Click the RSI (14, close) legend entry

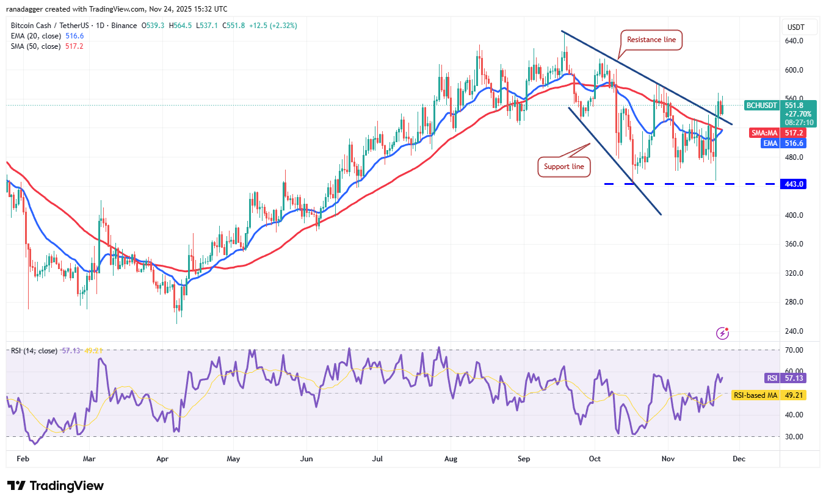(34, 351)
